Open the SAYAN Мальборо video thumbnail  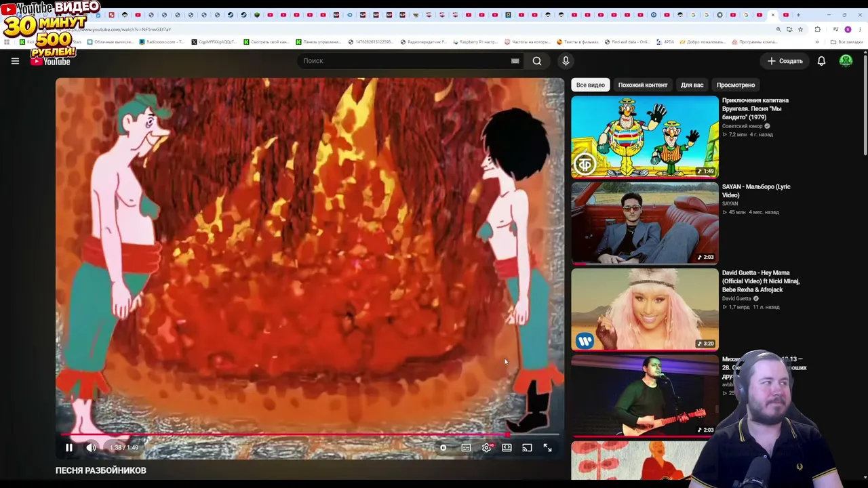pos(644,222)
